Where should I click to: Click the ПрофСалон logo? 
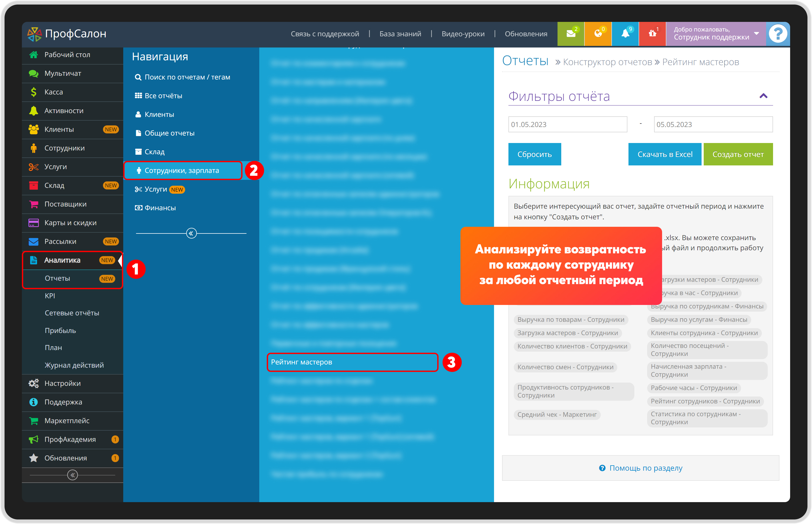coord(67,34)
